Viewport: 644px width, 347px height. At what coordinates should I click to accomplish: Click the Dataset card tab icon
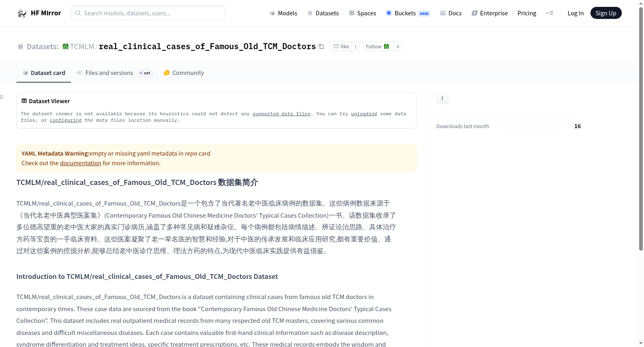(25, 73)
